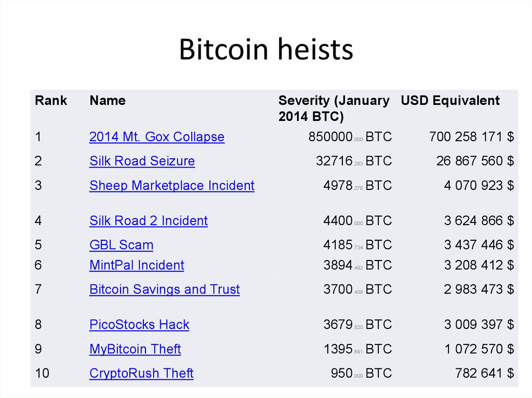The height and width of the screenshot is (398, 532).
Task: Click the 700 258 171 $ value
Action: point(471,137)
